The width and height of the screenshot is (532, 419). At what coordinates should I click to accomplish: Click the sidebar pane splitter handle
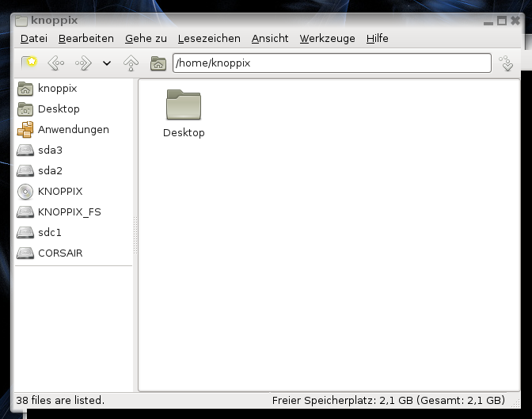pyautogui.click(x=135, y=235)
